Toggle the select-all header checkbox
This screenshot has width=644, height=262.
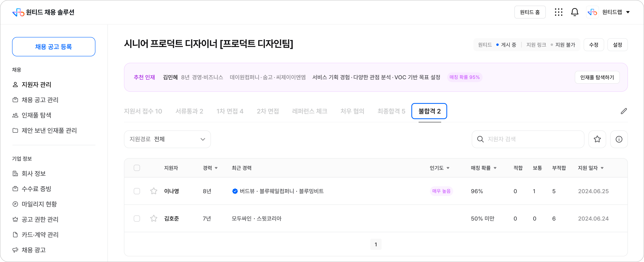coord(137,168)
